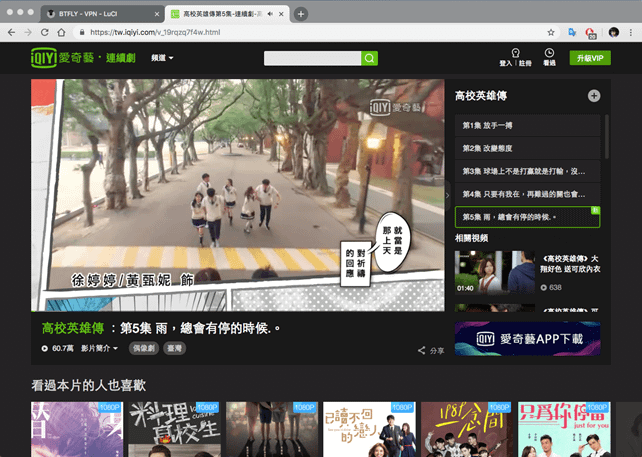The height and width of the screenshot is (457, 642).
Task: Click the 看過本片的人也喜歡 heading
Action: point(88,385)
